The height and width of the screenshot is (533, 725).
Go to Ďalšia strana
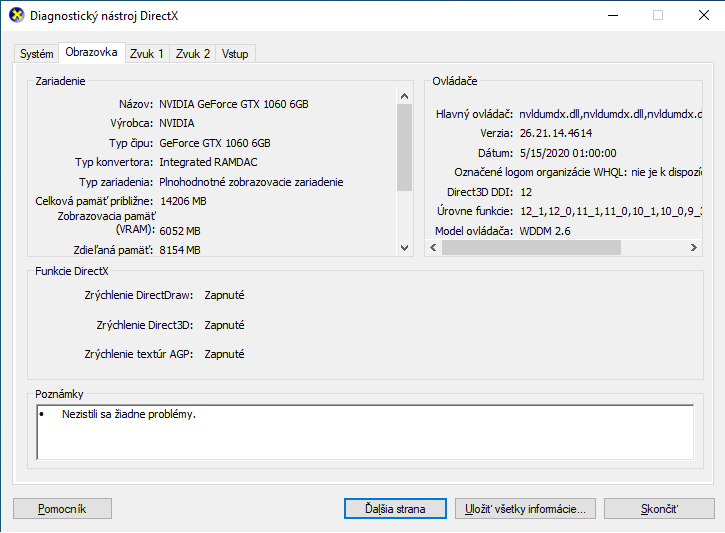(x=395, y=508)
